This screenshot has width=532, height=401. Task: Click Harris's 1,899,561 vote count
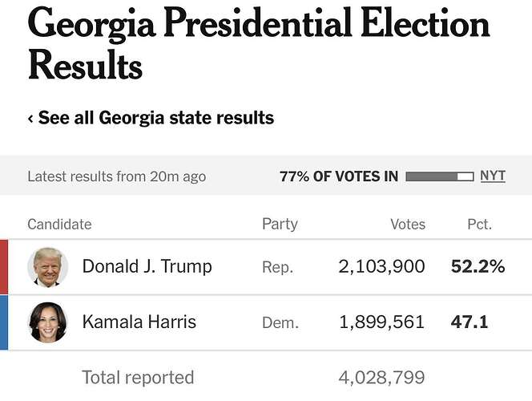point(381,322)
